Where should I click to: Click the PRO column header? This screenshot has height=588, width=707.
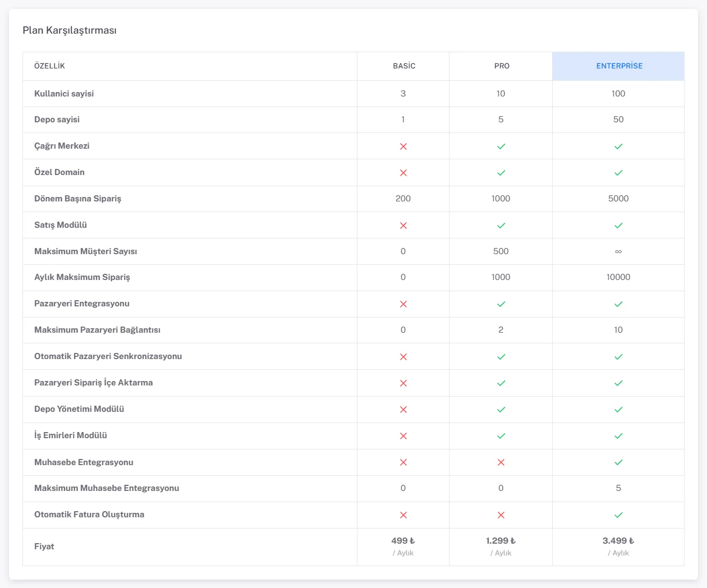(x=502, y=66)
